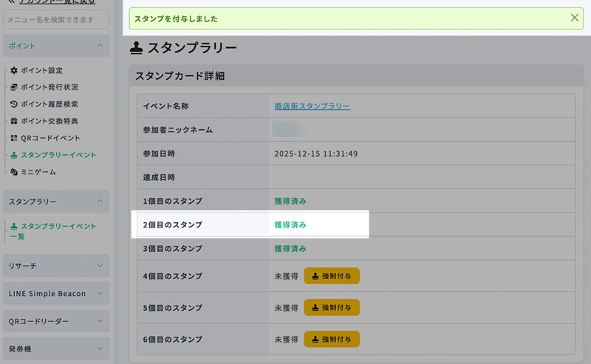Image resolution: width=591 pixels, height=364 pixels.
Task: Collapse the スタンプラリー sidebar section
Action: pyautogui.click(x=99, y=201)
